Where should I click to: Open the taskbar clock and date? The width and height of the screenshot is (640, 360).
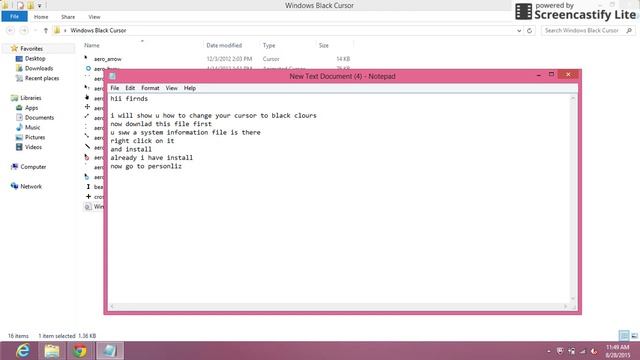(x=618, y=351)
